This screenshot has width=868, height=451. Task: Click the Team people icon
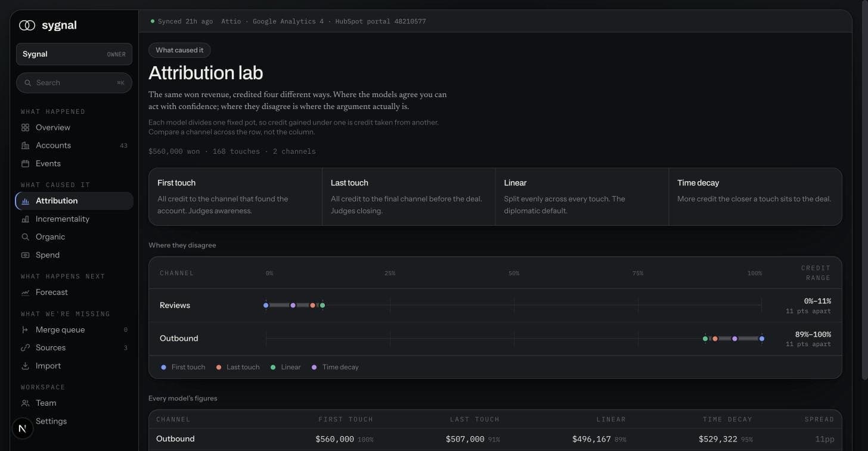pyautogui.click(x=25, y=403)
